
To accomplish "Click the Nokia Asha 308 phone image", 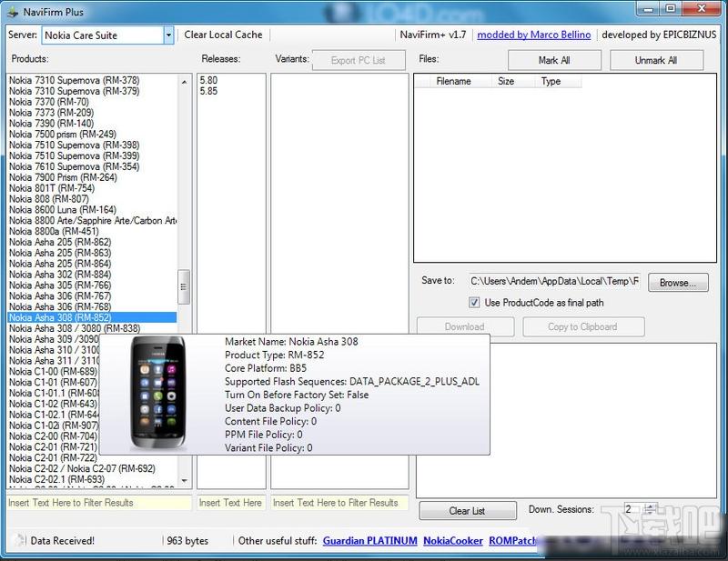I will coord(158,393).
